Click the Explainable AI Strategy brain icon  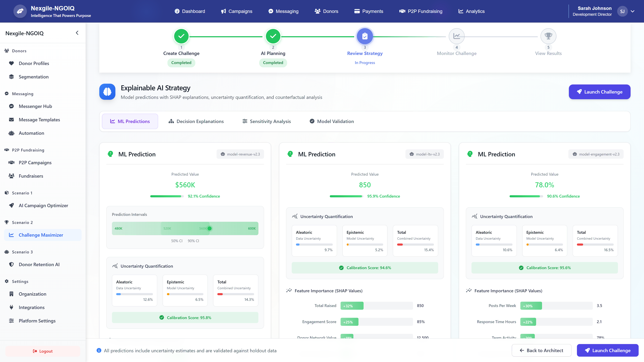click(x=107, y=92)
